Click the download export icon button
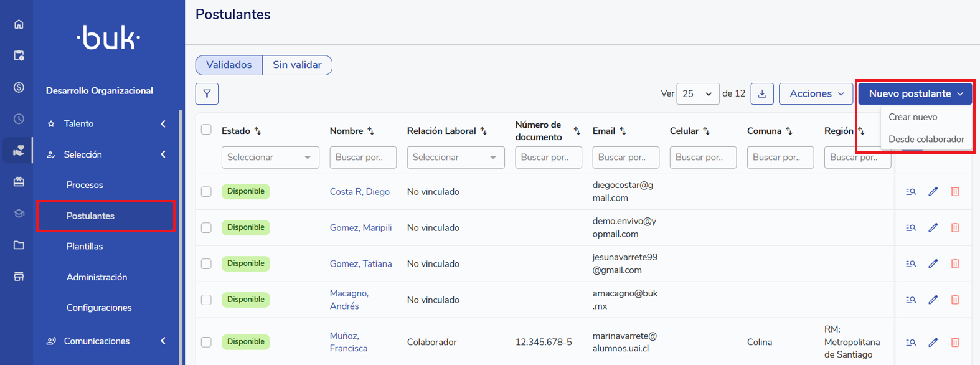This screenshot has height=365, width=980. coord(762,94)
